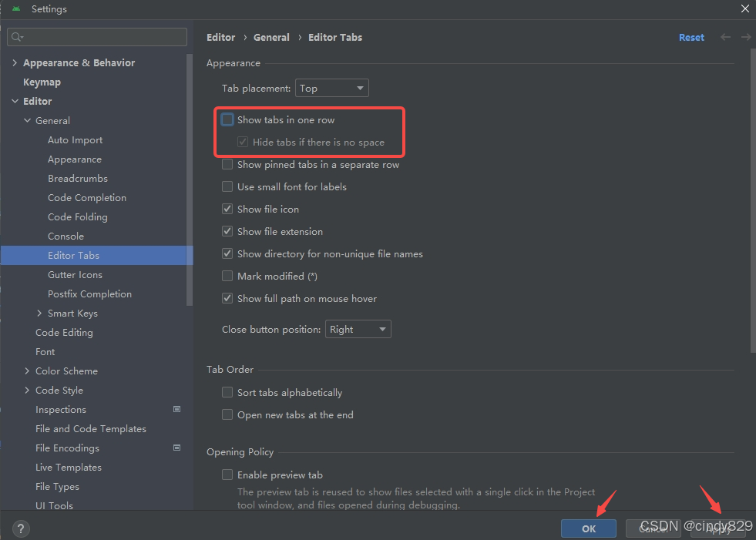Select File and Code Templates
Screen dimensions: 756x540
[91, 428]
